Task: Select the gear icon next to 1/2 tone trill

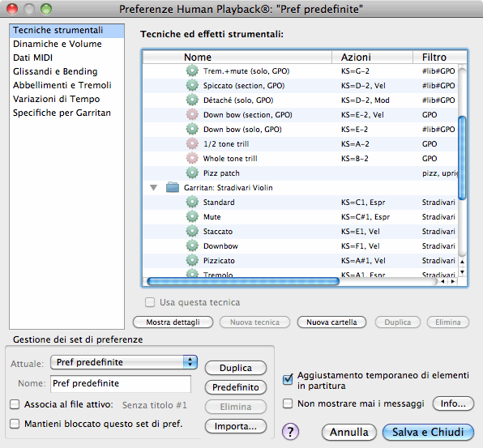Action: click(192, 143)
